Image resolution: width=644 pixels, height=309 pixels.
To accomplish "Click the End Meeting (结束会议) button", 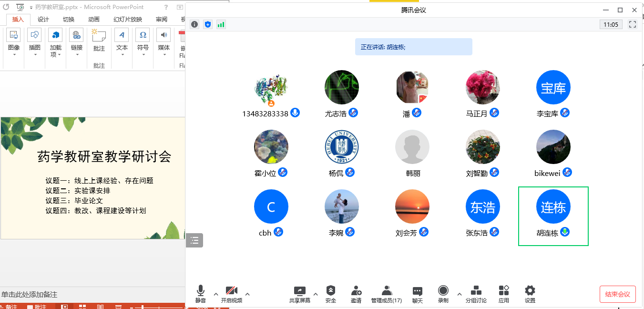I will [x=617, y=294].
